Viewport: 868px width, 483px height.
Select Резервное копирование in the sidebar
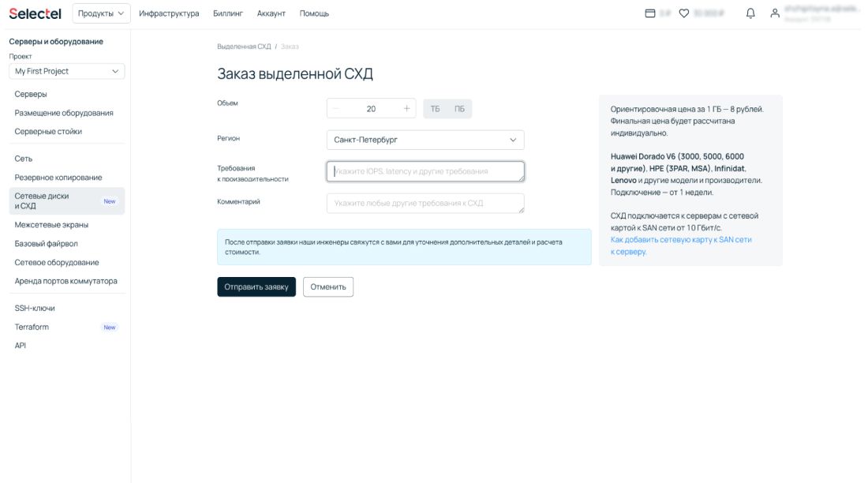click(x=58, y=178)
